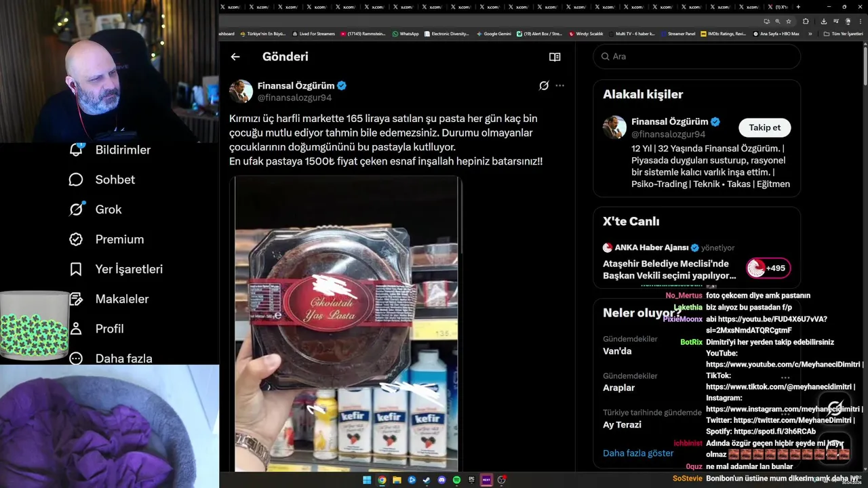Viewport: 868px width, 488px height.
Task: Open the Ataşehir Belediye Meclisi live broadcast
Action: pyautogui.click(x=669, y=270)
